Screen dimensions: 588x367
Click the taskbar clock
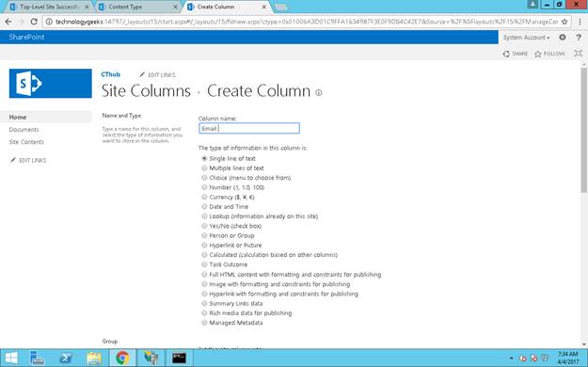[567, 358]
